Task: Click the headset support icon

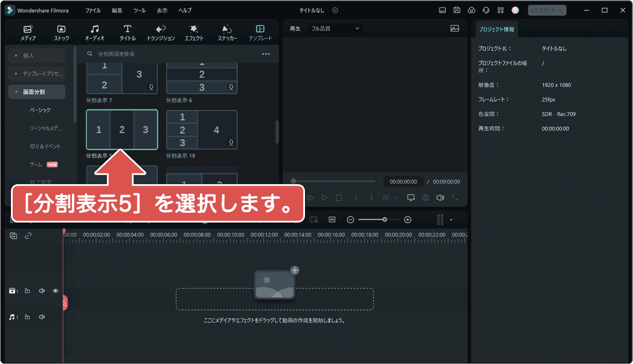Action: 486,10
